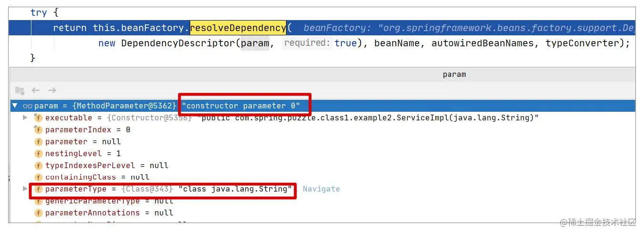Click the field icon next to parameterIndex
The image size is (644, 235).
38,130
